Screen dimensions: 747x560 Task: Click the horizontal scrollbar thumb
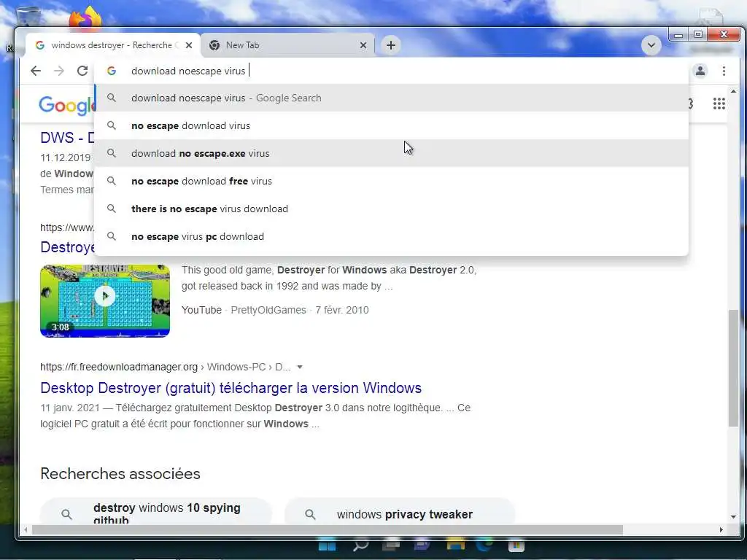pyautogui.click(x=328, y=529)
